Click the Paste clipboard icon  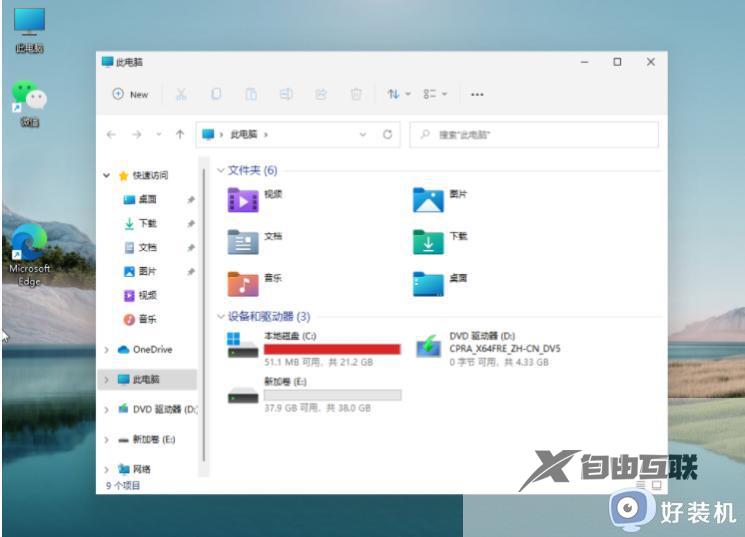pos(251,94)
